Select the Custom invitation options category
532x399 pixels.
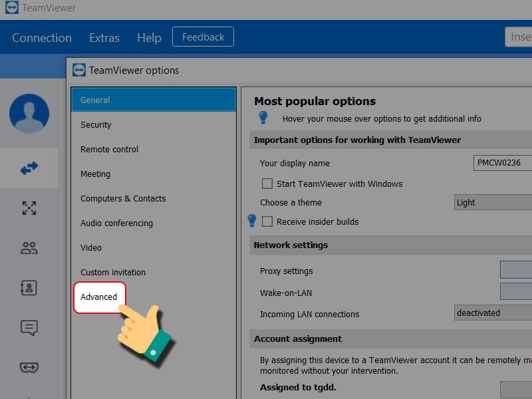(154, 272)
